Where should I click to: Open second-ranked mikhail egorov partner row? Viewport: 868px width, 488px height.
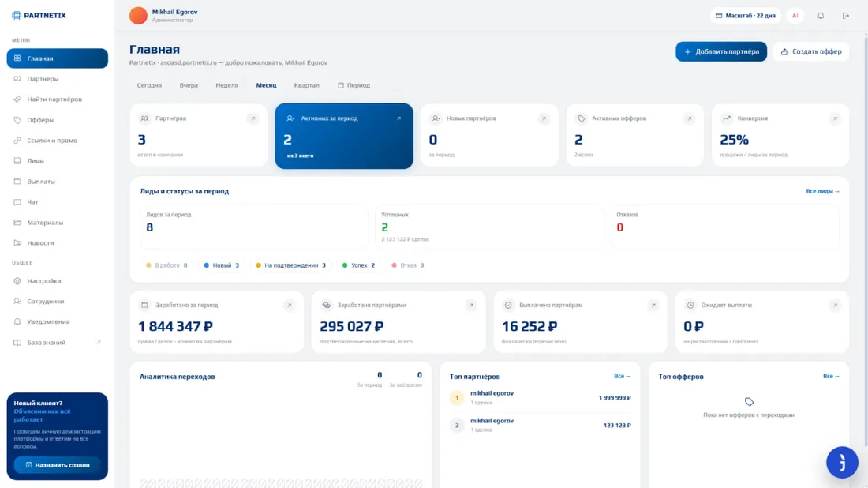[540, 426]
